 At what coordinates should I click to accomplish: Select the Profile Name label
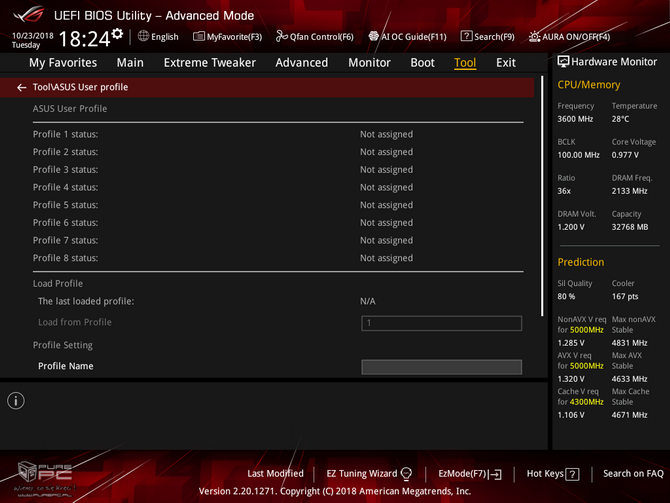click(x=65, y=366)
